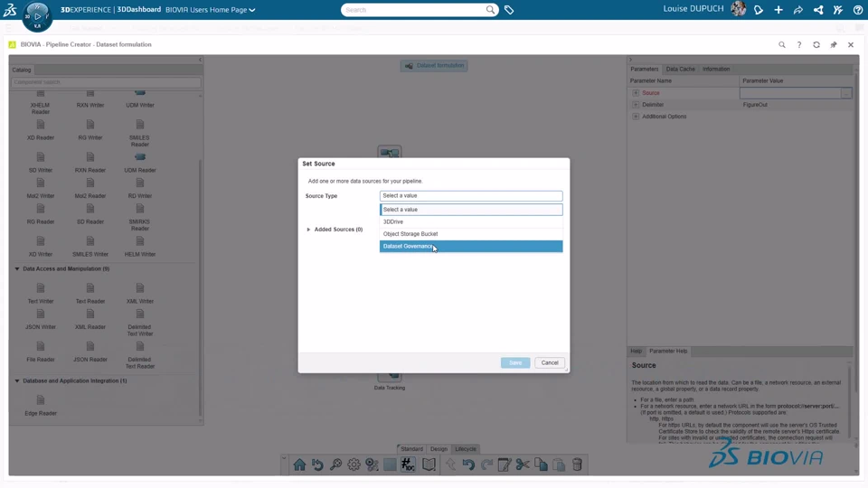The height and width of the screenshot is (488, 868).
Task: Focus the top Search field
Action: [x=413, y=10]
